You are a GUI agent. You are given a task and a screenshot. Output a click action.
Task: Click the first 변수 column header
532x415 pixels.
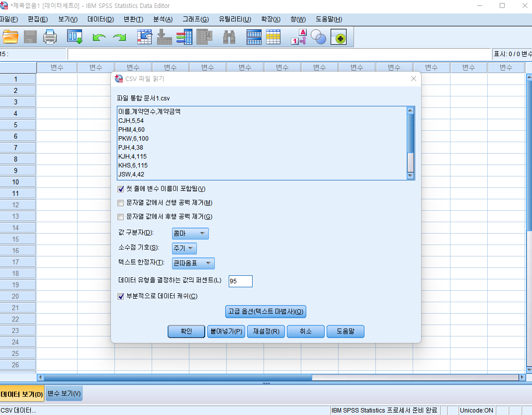pyautogui.click(x=57, y=68)
